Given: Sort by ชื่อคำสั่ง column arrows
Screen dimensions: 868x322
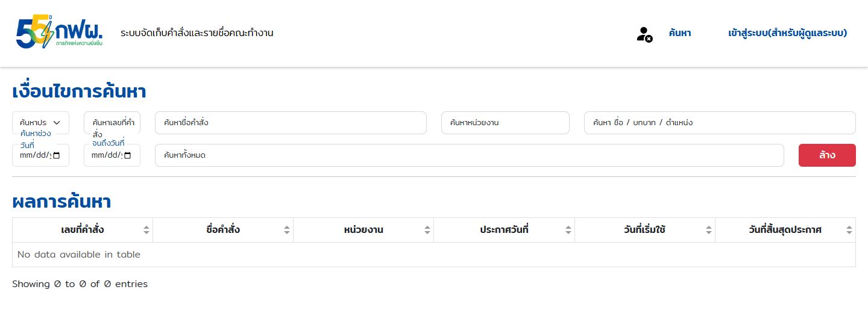Looking at the screenshot, I should tap(287, 230).
